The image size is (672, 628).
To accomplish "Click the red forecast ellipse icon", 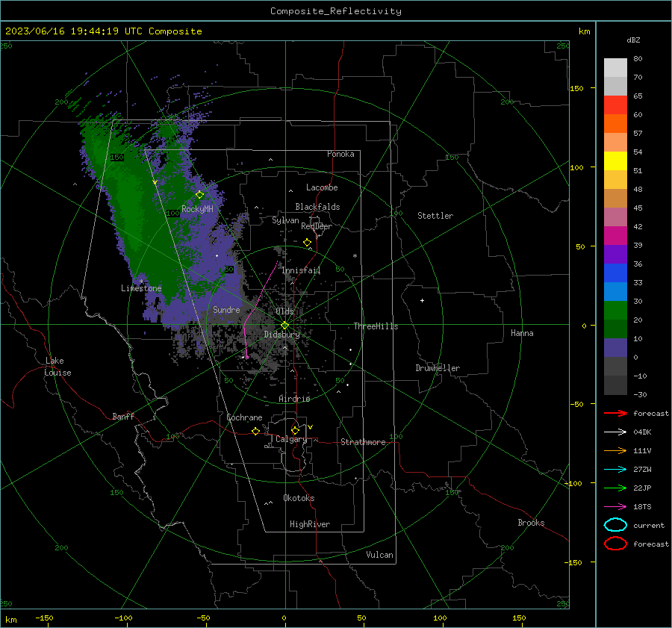I will [615, 544].
